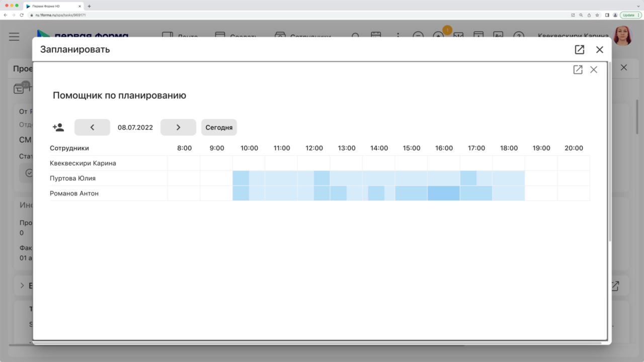644x362 pixels.
Task: Click employee row Пуртова Юлия
Action: pyautogui.click(x=319, y=178)
